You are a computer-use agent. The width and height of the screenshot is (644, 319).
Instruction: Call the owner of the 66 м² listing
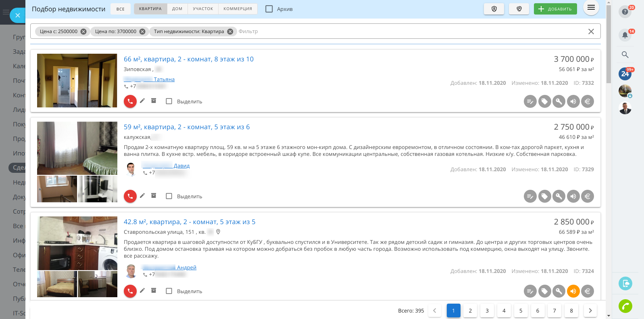130,101
